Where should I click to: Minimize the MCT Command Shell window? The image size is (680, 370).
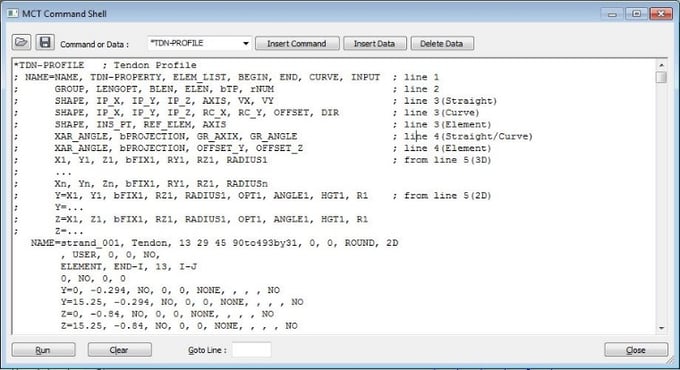[x=612, y=14]
